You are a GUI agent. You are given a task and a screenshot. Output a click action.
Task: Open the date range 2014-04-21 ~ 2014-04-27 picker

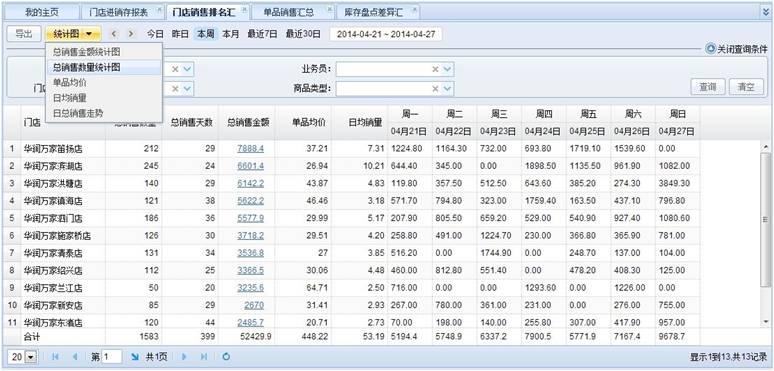pos(386,34)
